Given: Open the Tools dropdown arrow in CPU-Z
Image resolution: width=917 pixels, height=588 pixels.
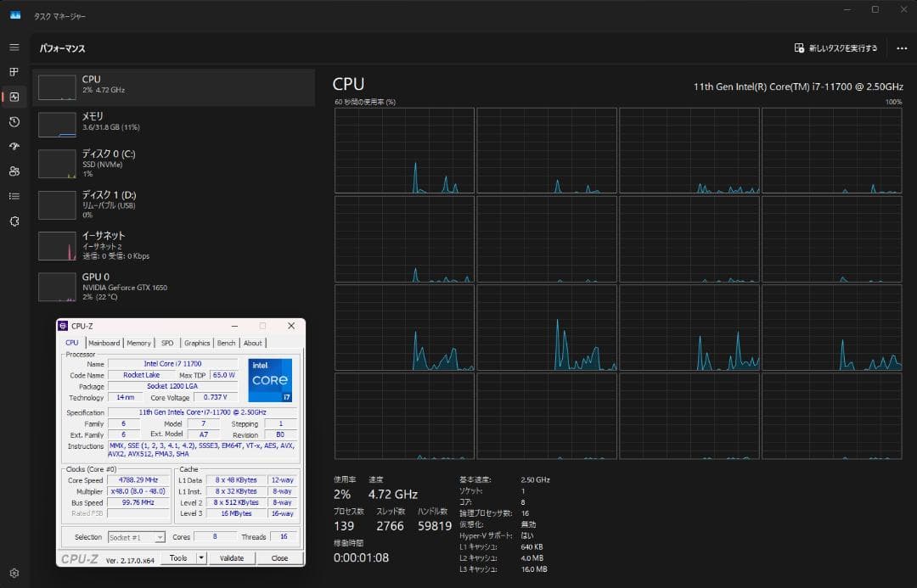Looking at the screenshot, I should coord(201,557).
